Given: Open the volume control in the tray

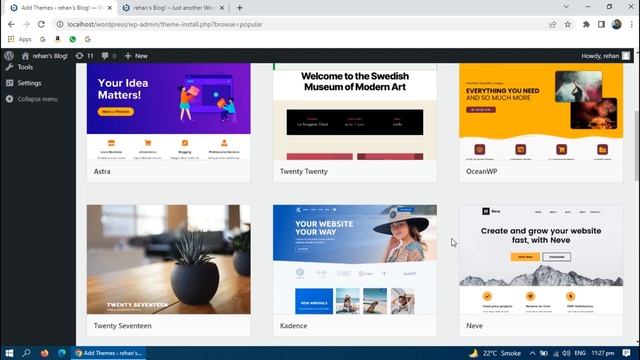Looking at the screenshot, I should coord(566,353).
